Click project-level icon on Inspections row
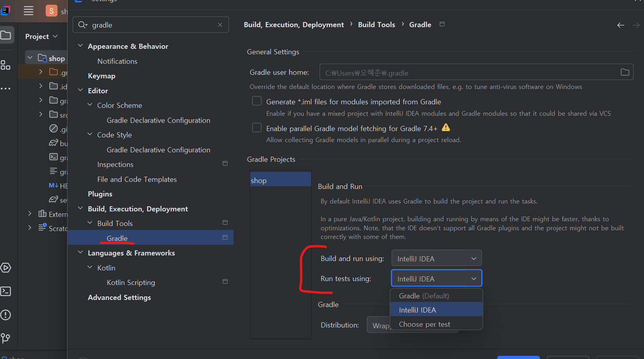 (225, 163)
